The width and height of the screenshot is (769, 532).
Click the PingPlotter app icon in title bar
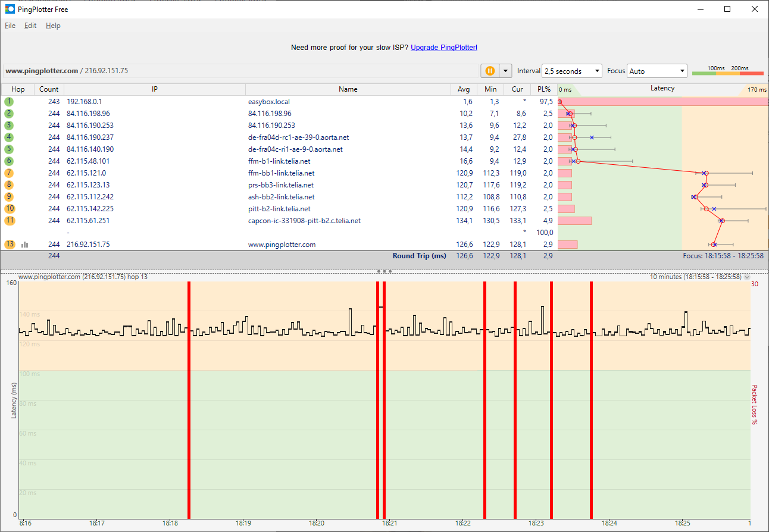click(x=10, y=9)
